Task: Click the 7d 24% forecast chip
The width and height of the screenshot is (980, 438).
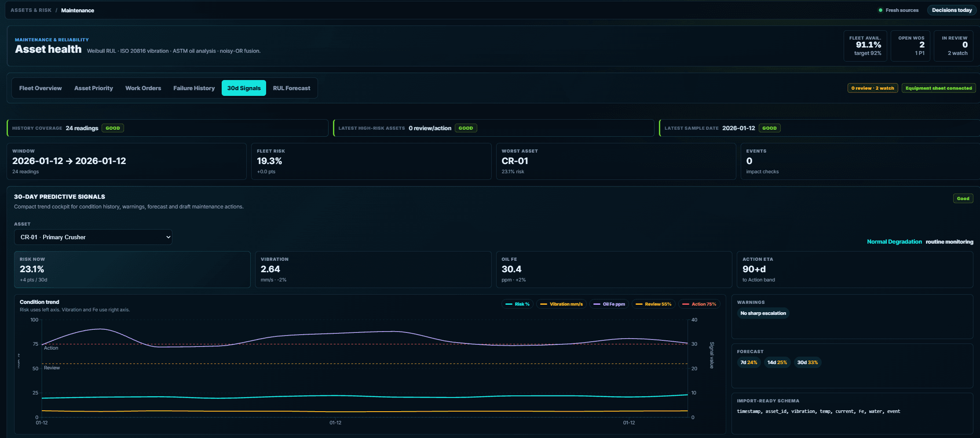Action: pyautogui.click(x=749, y=362)
